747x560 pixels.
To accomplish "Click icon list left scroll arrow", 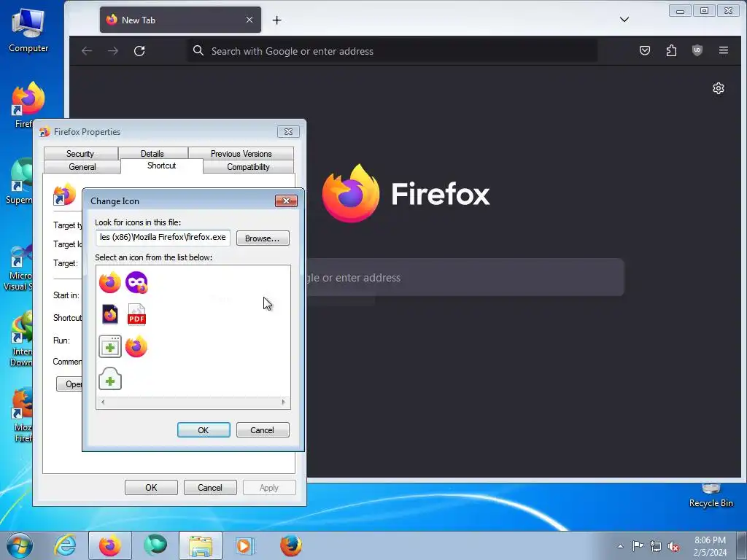I will 103,402.
